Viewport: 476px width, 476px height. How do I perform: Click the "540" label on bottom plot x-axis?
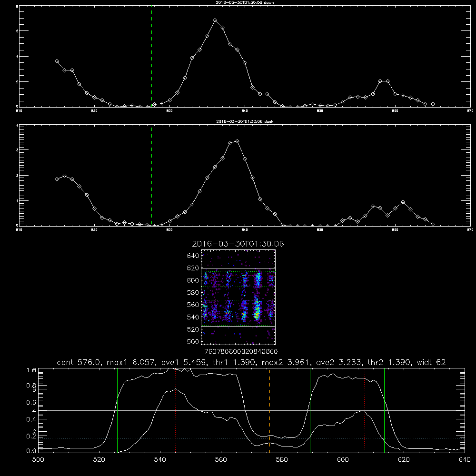[x=160, y=460]
